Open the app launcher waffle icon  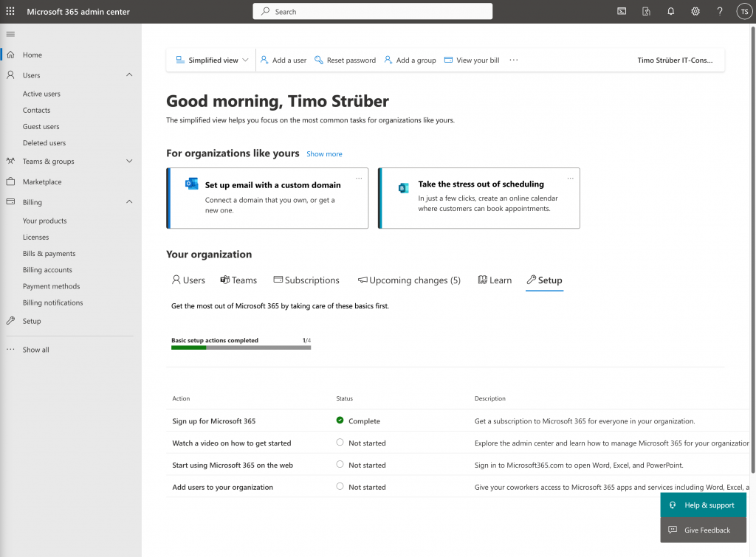(x=10, y=12)
